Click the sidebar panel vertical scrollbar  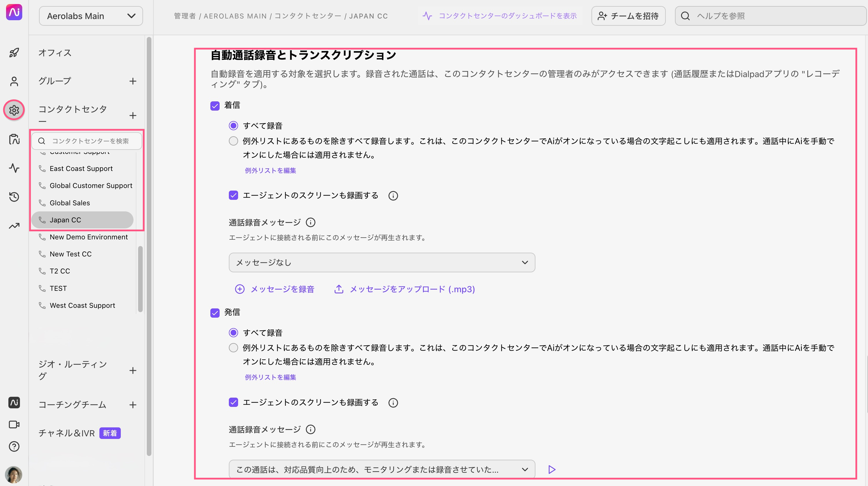pyautogui.click(x=149, y=247)
